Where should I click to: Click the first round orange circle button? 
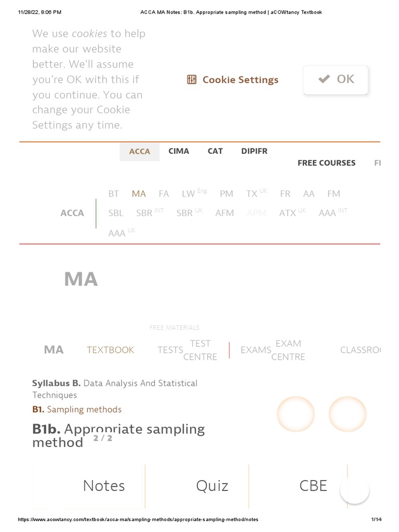point(296,414)
